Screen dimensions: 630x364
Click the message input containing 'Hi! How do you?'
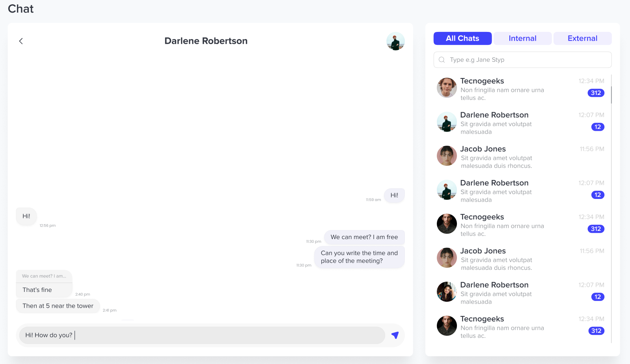(202, 335)
